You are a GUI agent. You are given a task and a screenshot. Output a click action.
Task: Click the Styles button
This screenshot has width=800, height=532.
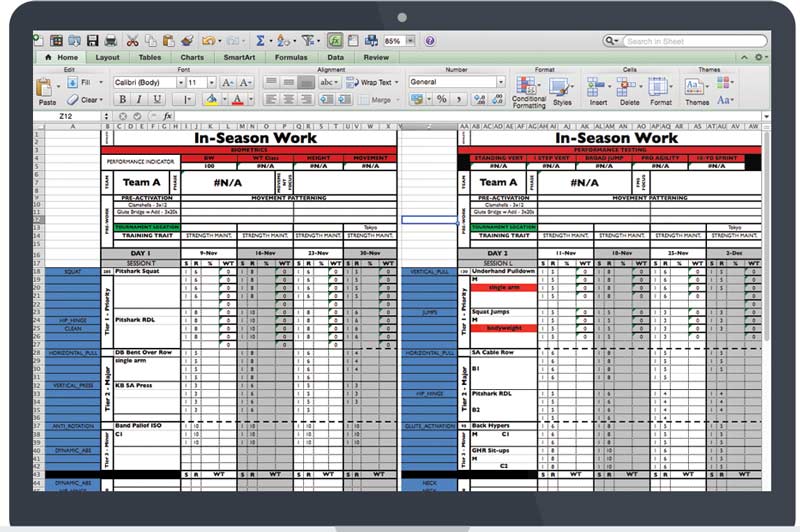tap(562, 92)
